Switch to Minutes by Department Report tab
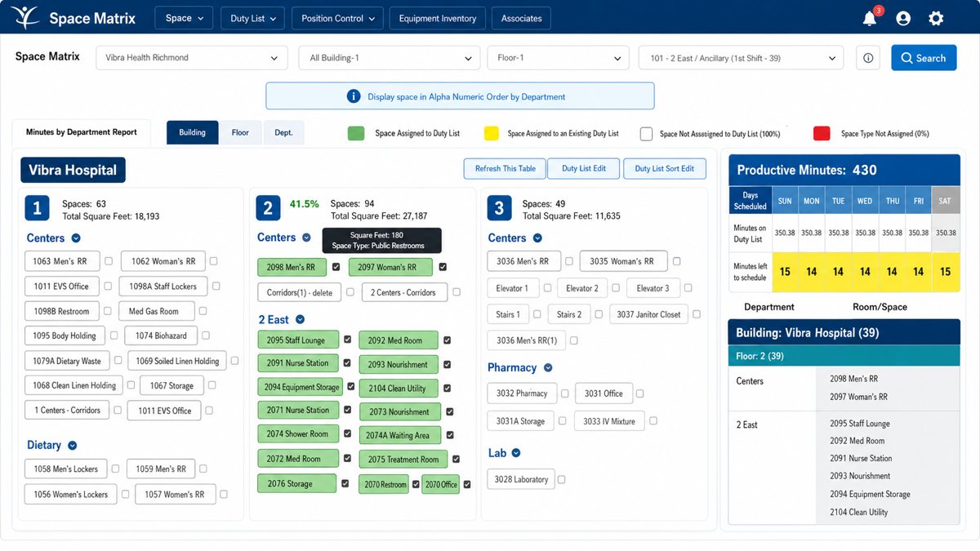 (x=82, y=132)
